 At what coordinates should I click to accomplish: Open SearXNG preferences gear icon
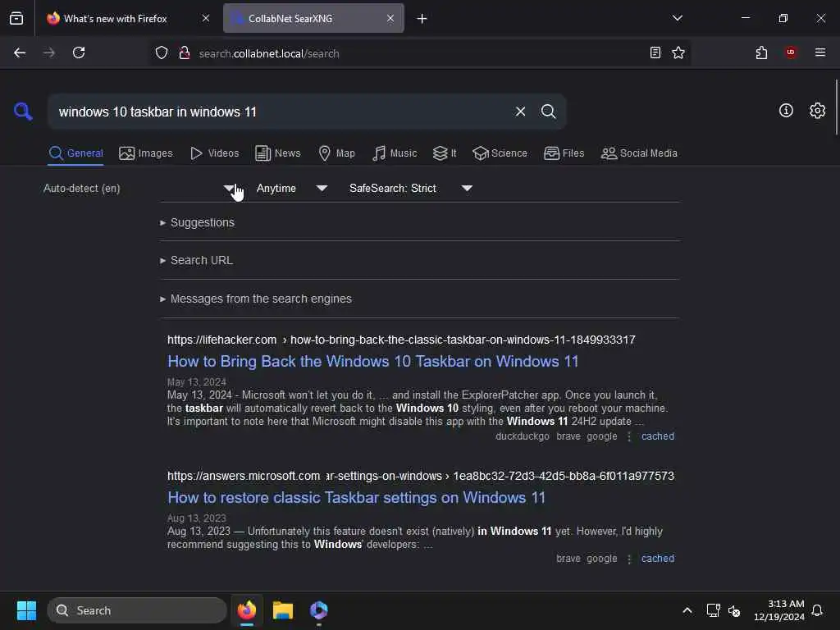coord(817,111)
